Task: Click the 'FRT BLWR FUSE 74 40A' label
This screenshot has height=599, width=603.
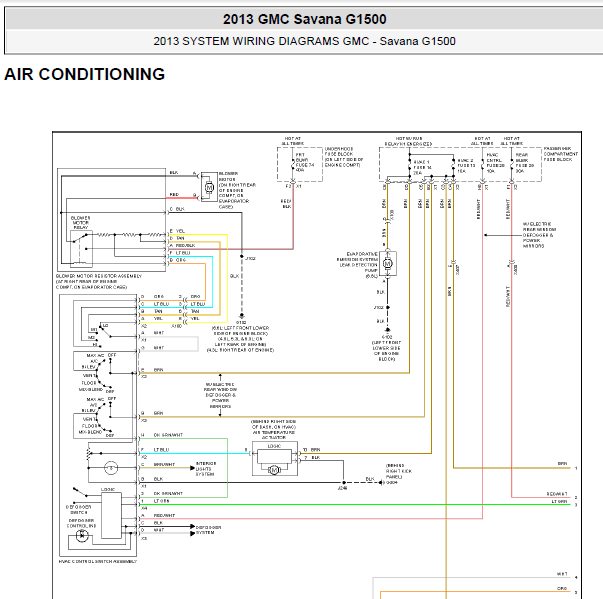Action: tap(305, 162)
